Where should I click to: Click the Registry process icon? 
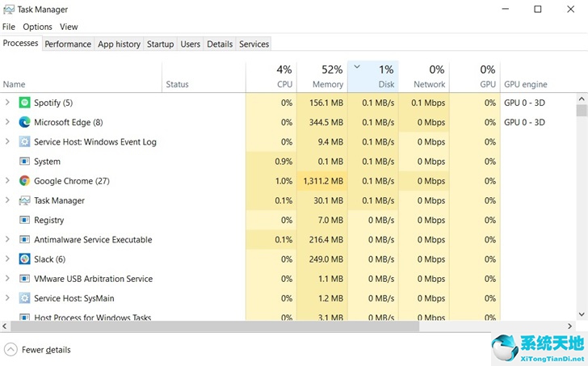[24, 220]
